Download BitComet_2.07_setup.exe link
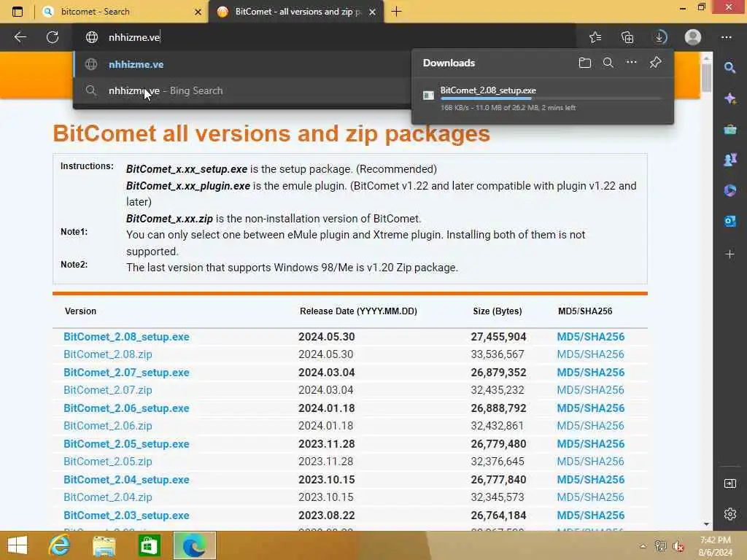This screenshot has height=560, width=747. coord(126,373)
